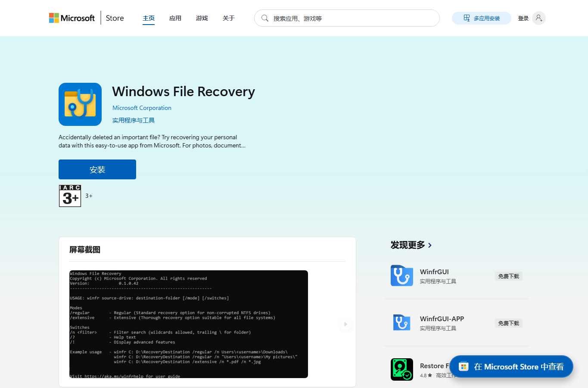Click the search magnifier icon
This screenshot has width=588, height=388.
tap(265, 18)
